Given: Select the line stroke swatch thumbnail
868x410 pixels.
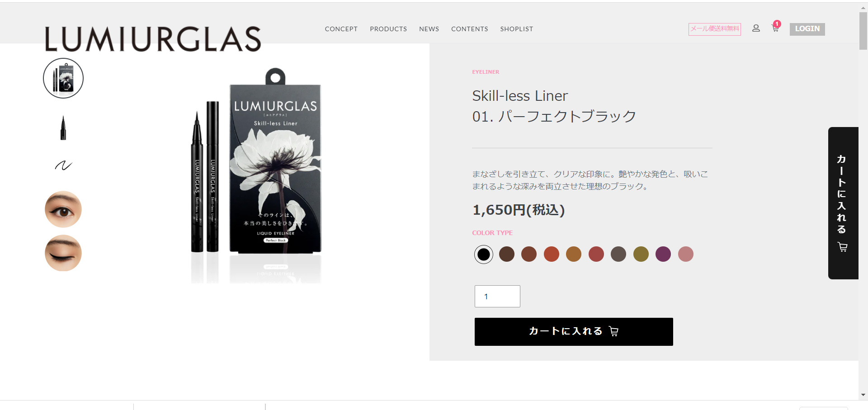Looking at the screenshot, I should (63, 165).
